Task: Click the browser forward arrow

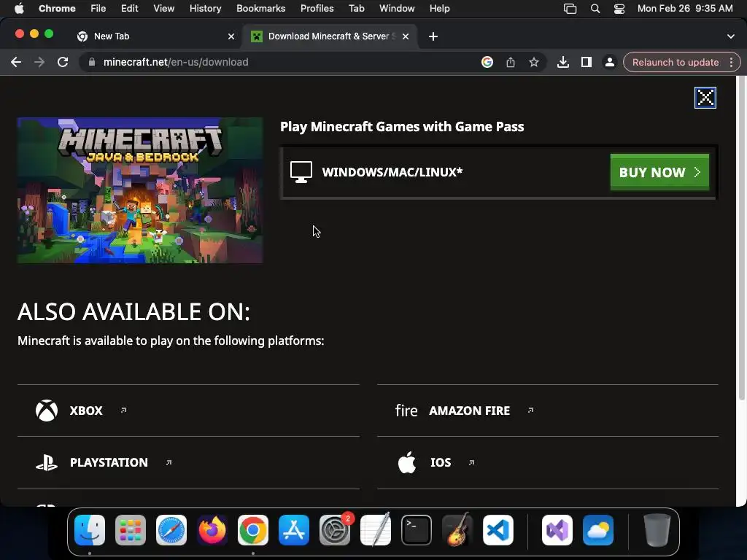Action: pos(39,62)
